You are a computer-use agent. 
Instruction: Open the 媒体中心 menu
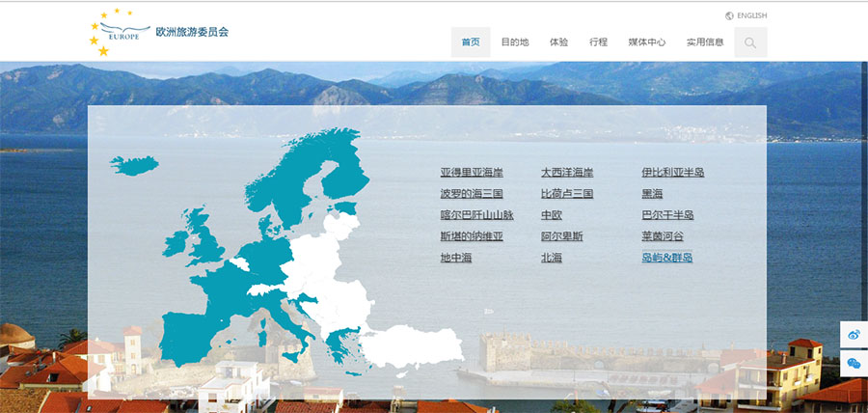[646, 42]
